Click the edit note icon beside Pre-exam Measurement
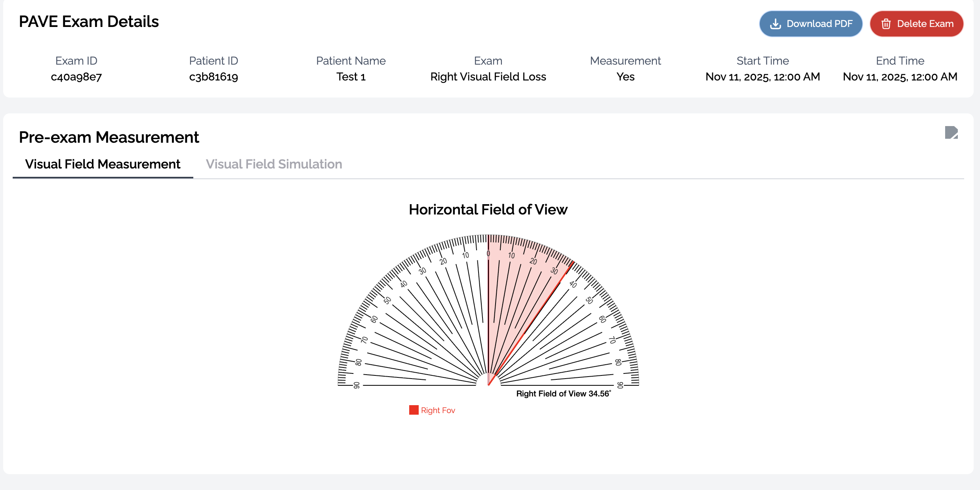This screenshot has width=980, height=490. click(x=951, y=132)
